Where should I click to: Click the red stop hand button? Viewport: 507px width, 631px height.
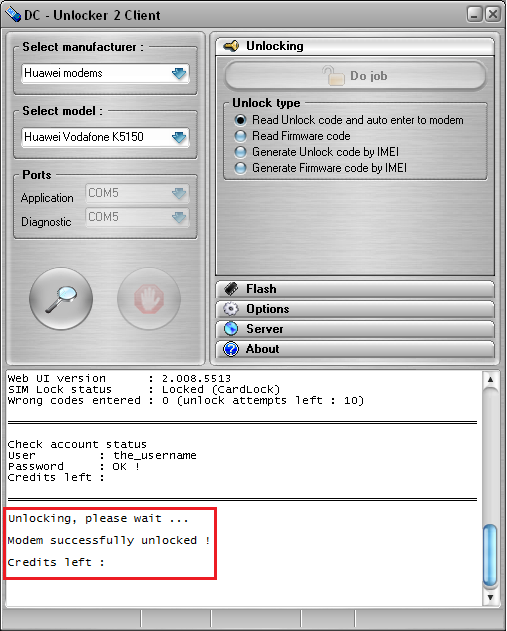(x=149, y=299)
